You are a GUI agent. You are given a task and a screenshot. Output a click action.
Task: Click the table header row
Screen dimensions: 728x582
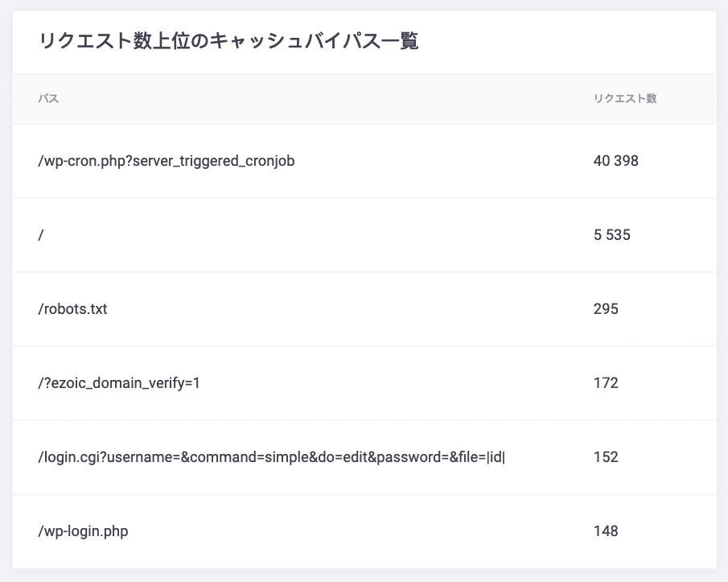(x=364, y=98)
